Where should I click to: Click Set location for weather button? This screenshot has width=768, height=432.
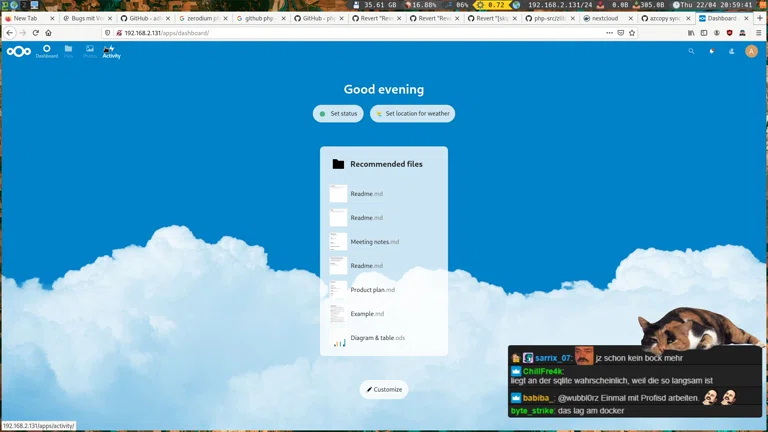[412, 114]
